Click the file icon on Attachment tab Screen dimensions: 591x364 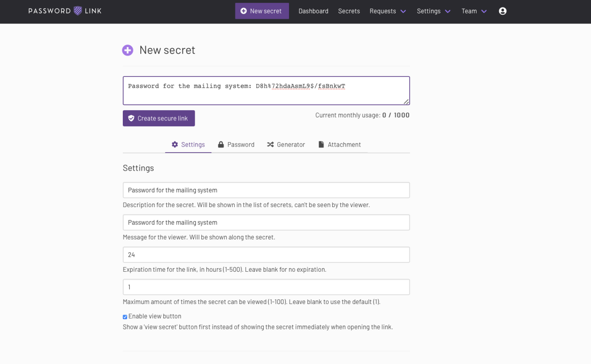click(x=321, y=144)
